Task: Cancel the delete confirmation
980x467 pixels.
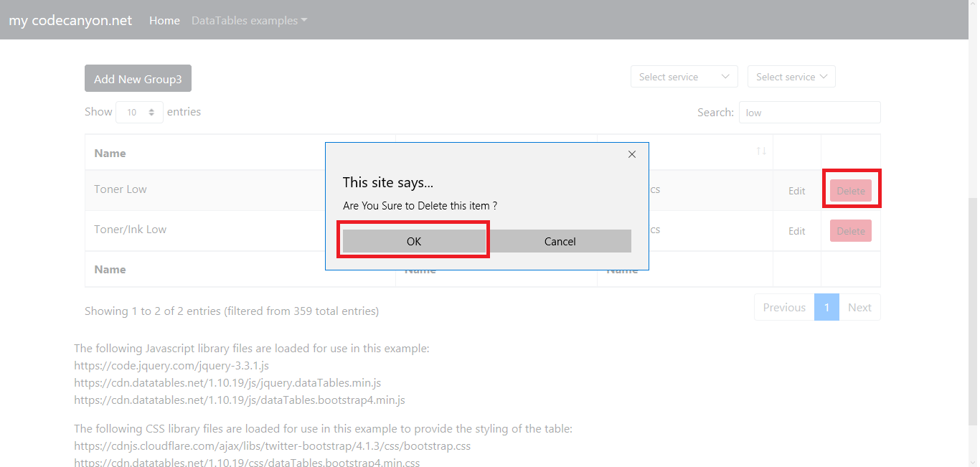Action: 560,241
